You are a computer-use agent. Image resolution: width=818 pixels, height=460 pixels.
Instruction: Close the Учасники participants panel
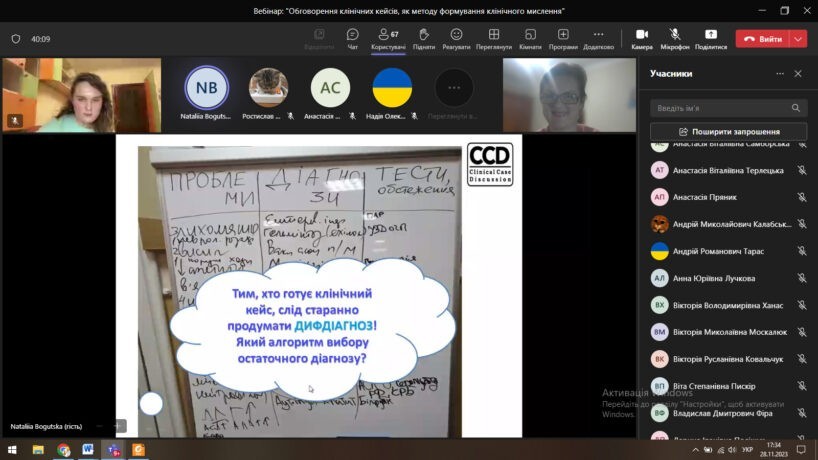[x=798, y=74]
